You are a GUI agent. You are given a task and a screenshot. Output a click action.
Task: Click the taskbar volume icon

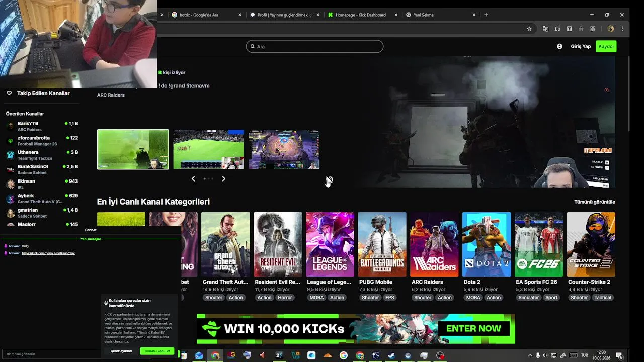pyautogui.click(x=546, y=355)
